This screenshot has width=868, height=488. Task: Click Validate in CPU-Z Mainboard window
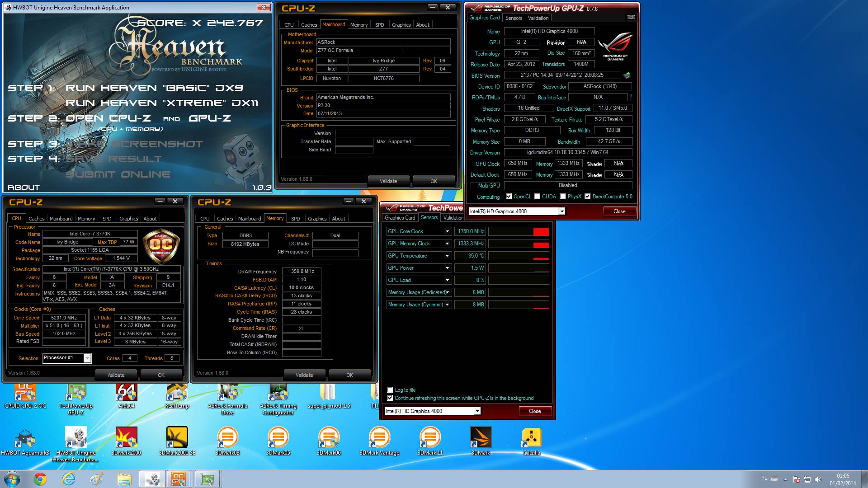pos(388,181)
